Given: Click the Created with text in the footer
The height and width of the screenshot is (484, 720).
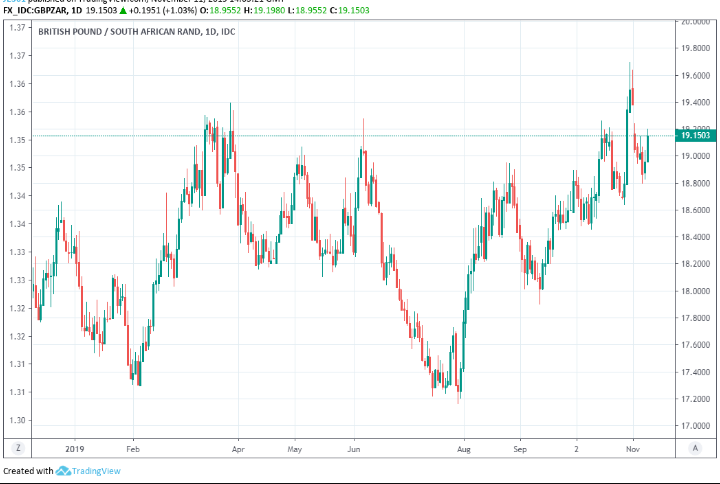Looking at the screenshot, I should [x=28, y=471].
